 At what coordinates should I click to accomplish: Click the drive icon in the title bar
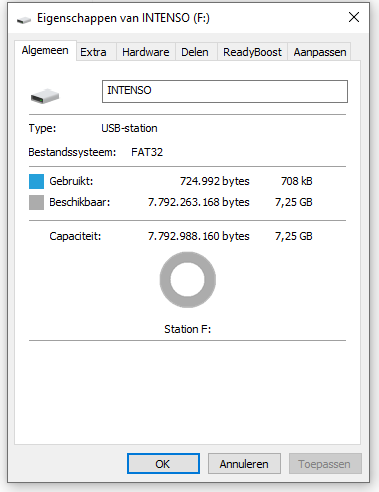point(24,20)
